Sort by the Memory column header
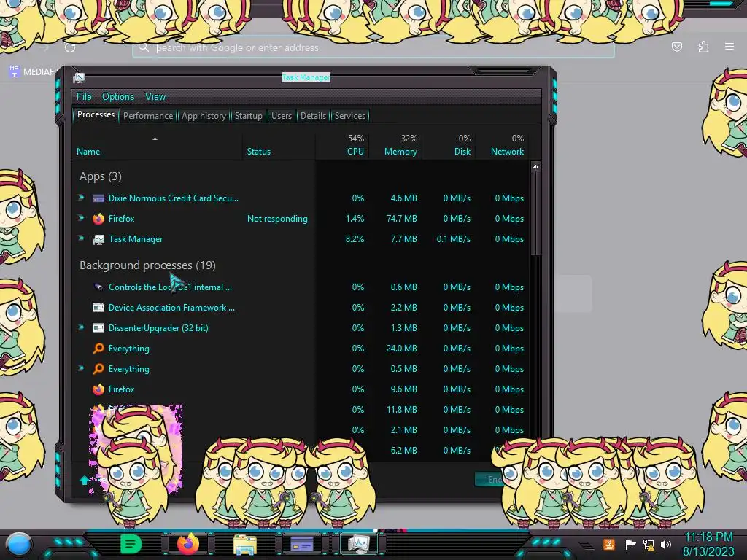 [395, 145]
